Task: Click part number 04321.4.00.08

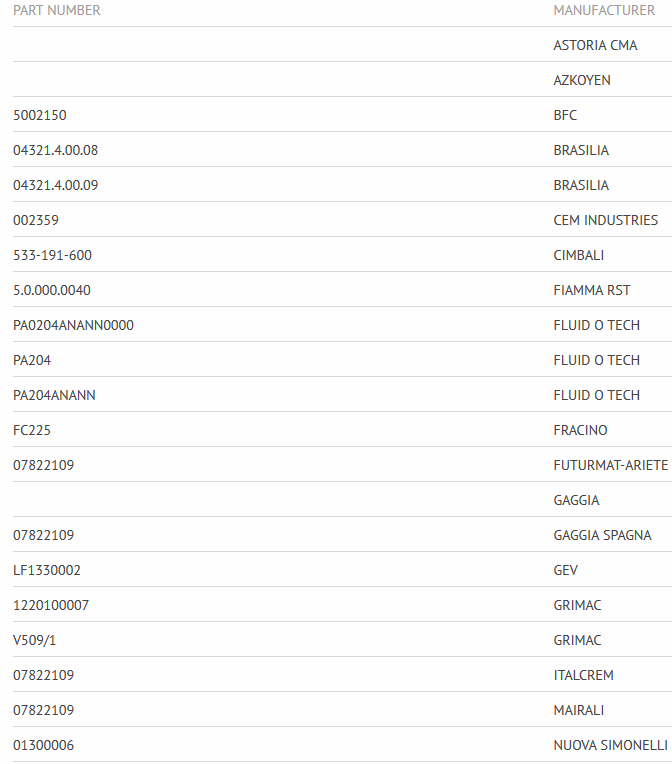Action: point(56,150)
